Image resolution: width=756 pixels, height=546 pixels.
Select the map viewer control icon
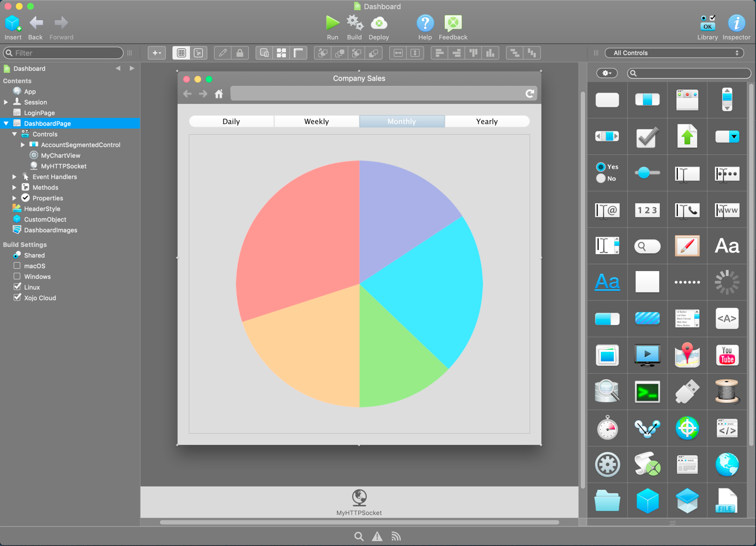[687, 355]
